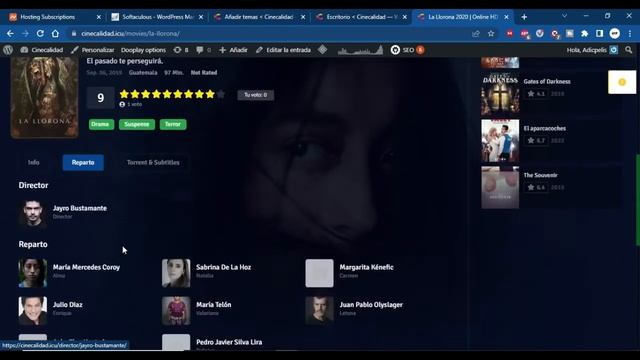Open the browser side panel
640x360 pixels.
click(599, 33)
